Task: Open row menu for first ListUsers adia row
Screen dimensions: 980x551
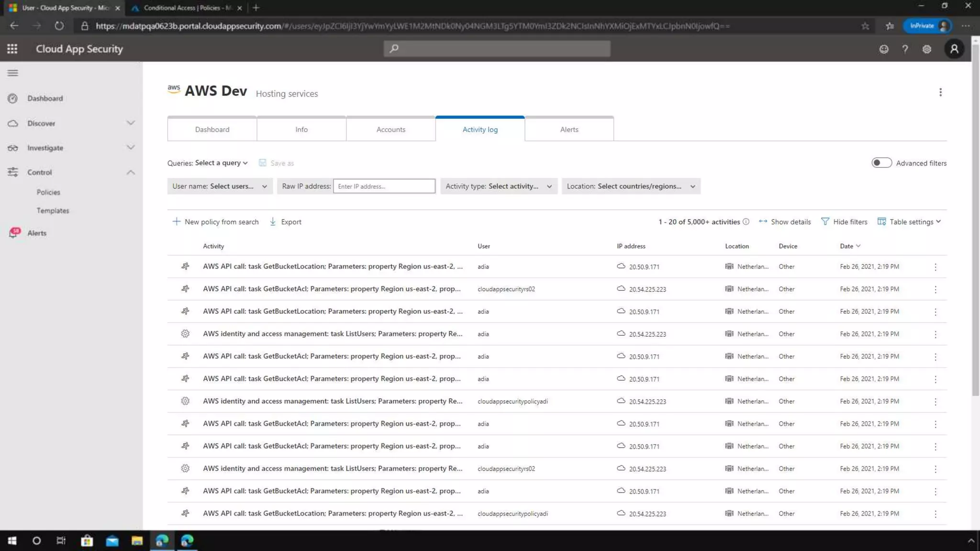Action: point(935,334)
